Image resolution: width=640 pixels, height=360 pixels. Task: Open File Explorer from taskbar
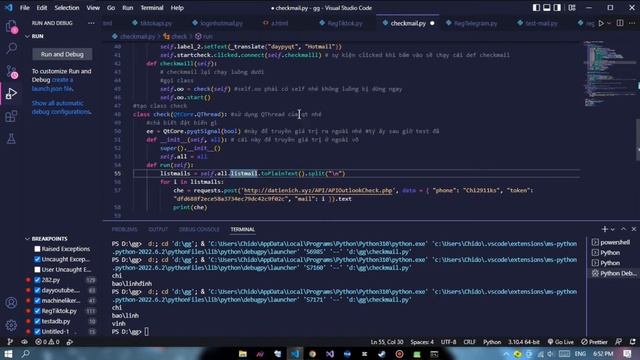[242, 353]
